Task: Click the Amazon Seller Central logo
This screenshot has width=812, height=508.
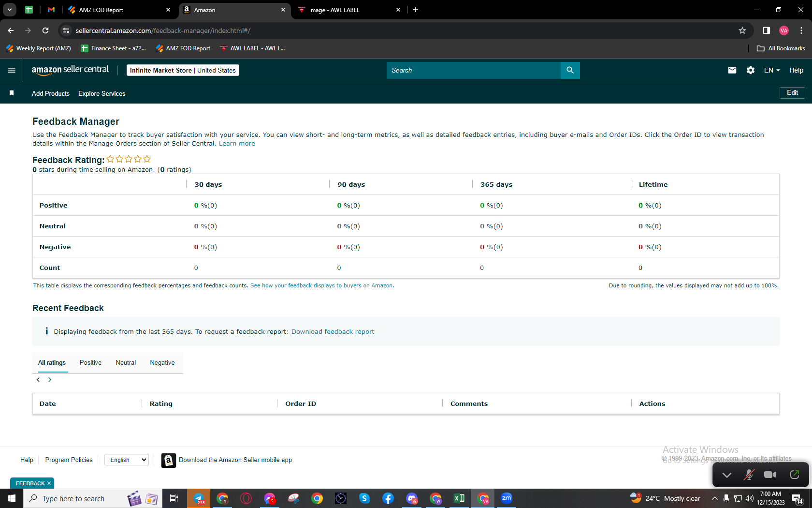Action: [x=70, y=70]
